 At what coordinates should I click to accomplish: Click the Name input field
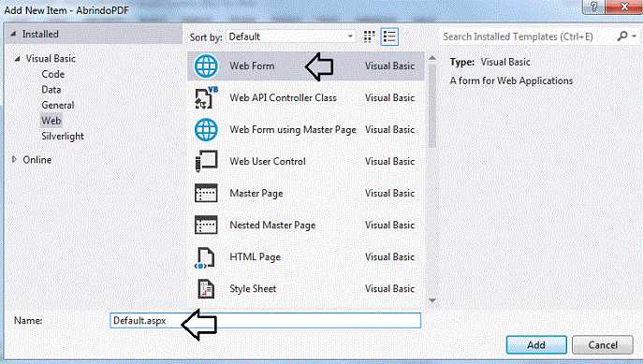tap(265, 321)
